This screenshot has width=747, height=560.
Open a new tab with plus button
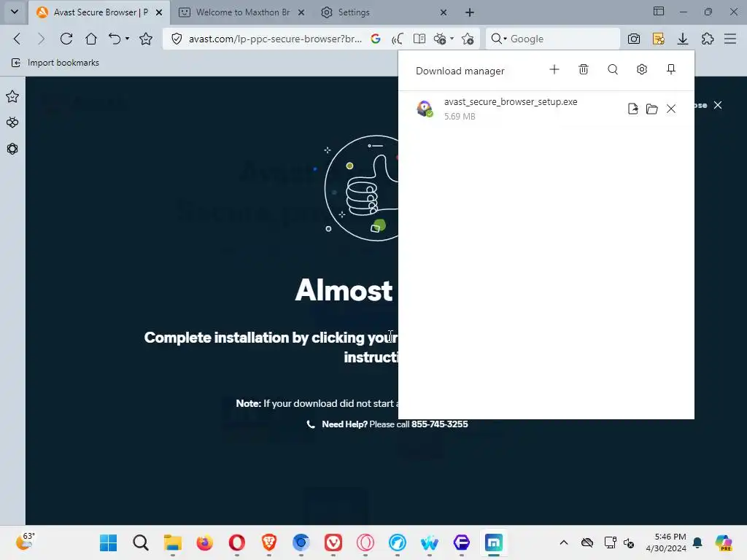[470, 12]
